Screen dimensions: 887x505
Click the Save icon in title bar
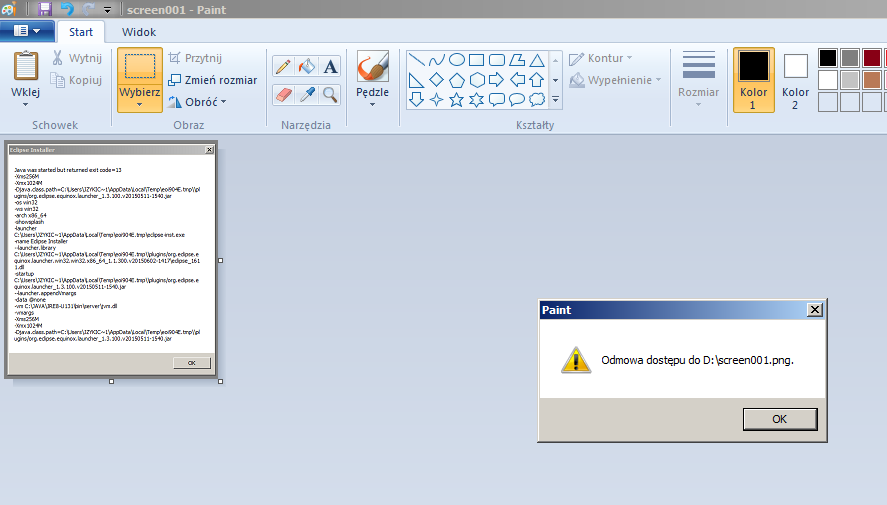(45, 9)
